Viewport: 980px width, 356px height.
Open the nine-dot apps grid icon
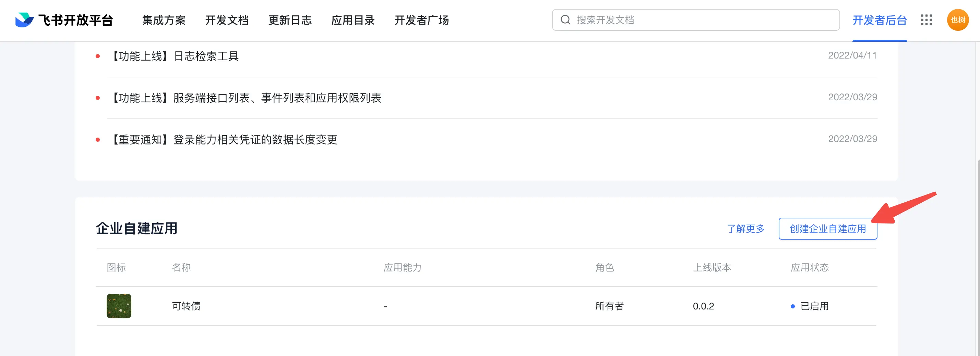tap(926, 20)
